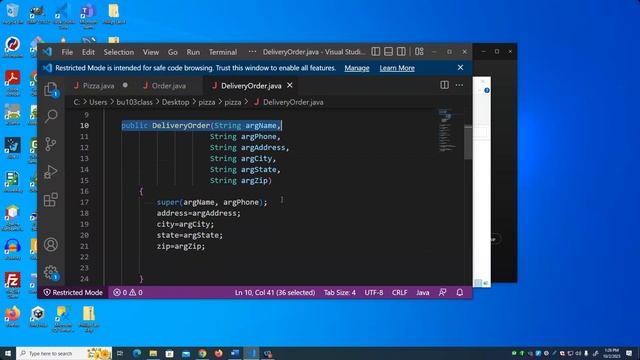Click in the taskbar search box
Viewport: 640px width, 360px height.
click(x=64, y=353)
